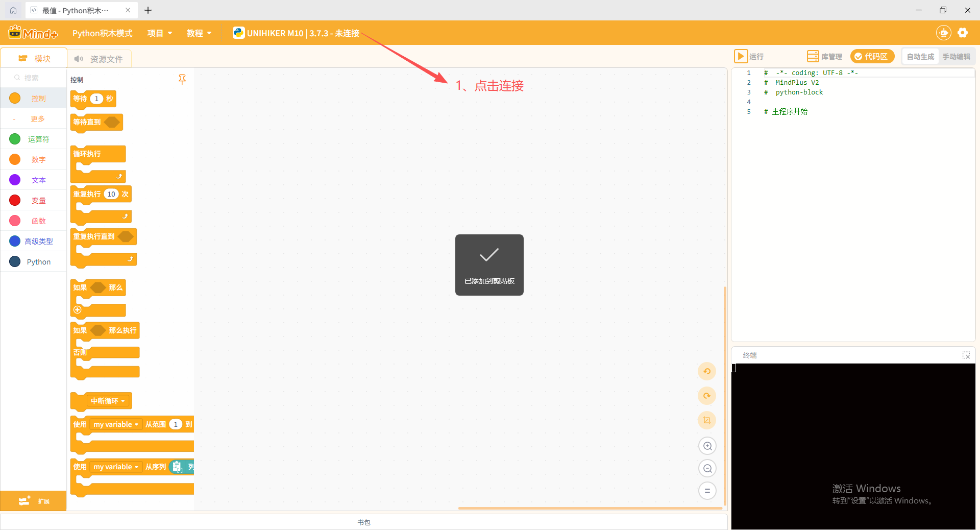Viewport: 980px width, 530px height.
Task: Click Python积木模式 mode button
Action: (102, 33)
